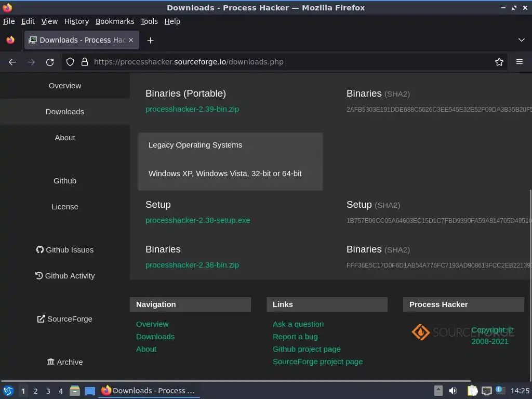Image resolution: width=532 pixels, height=399 pixels.
Task: Open the History menu
Action: 76,21
